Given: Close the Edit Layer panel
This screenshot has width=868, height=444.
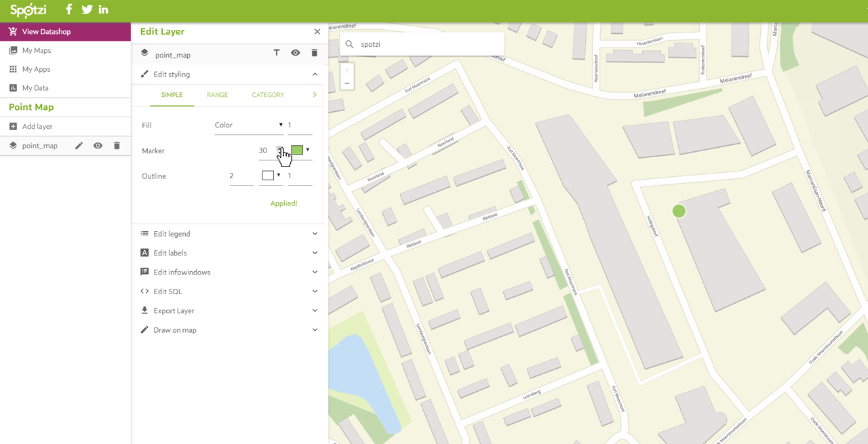Looking at the screenshot, I should [317, 32].
